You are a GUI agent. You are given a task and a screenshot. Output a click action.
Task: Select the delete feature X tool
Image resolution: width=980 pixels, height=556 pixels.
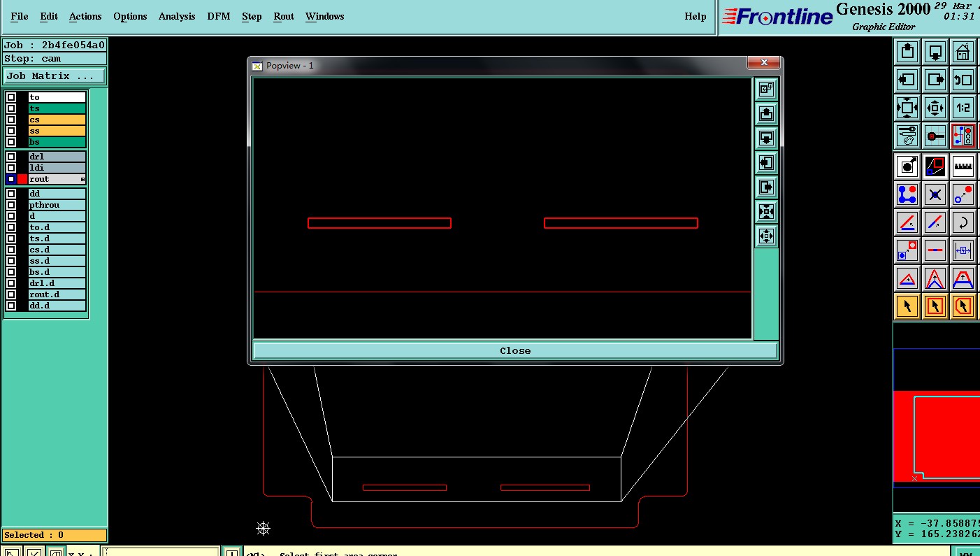click(x=935, y=194)
